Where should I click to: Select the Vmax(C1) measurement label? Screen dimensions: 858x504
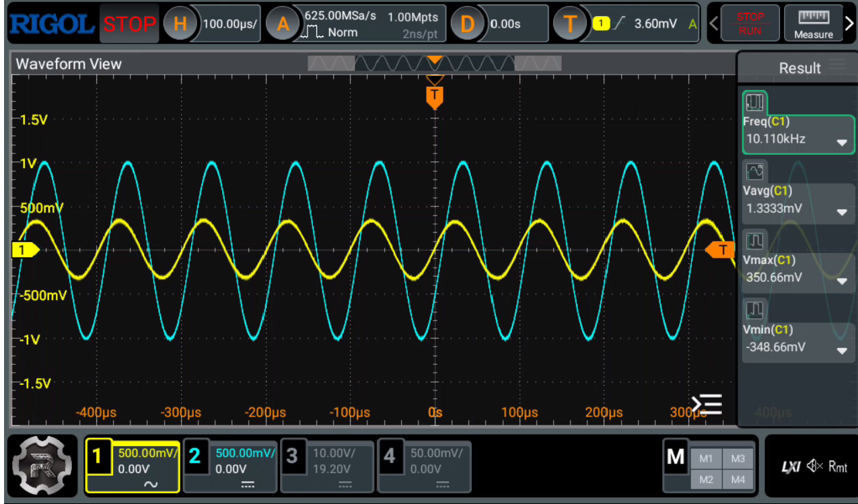tap(768, 260)
